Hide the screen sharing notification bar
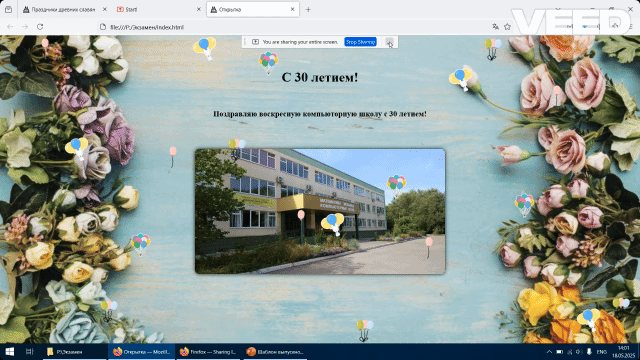The height and width of the screenshot is (360, 640). (390, 42)
